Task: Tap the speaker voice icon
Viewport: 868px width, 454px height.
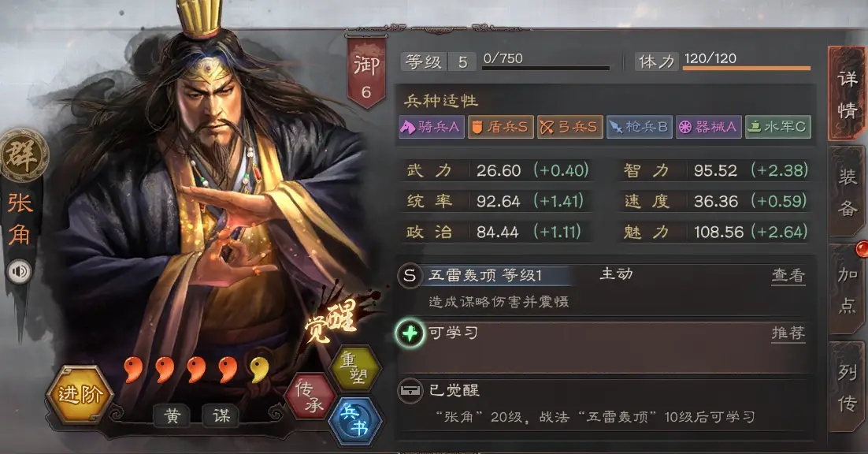Action: click(20, 271)
